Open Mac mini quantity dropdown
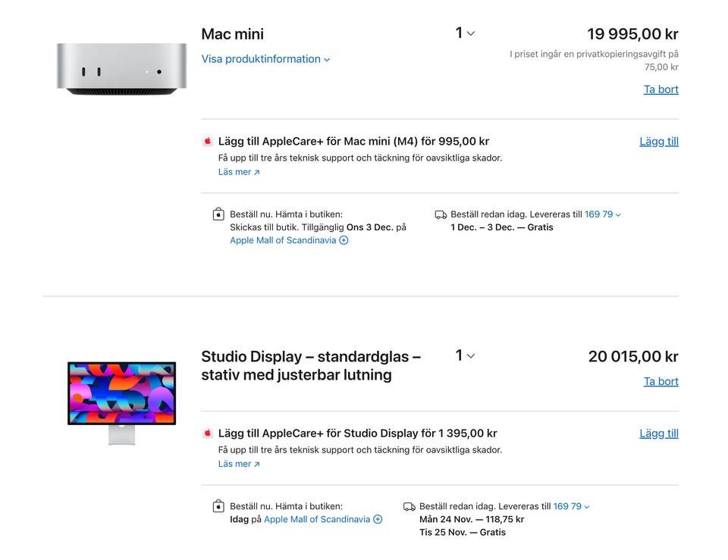The image size is (728, 560). (465, 33)
